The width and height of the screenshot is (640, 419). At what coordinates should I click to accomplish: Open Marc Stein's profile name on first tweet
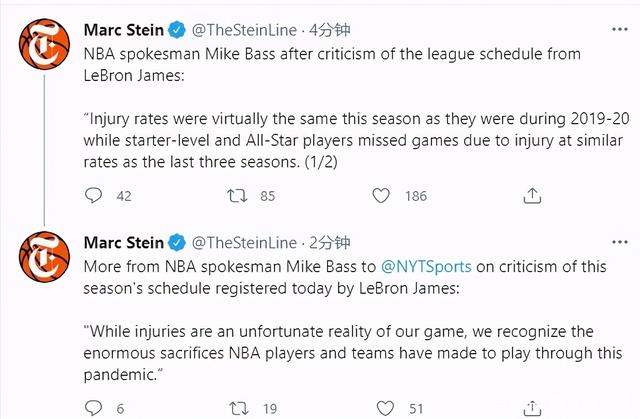[x=121, y=30]
